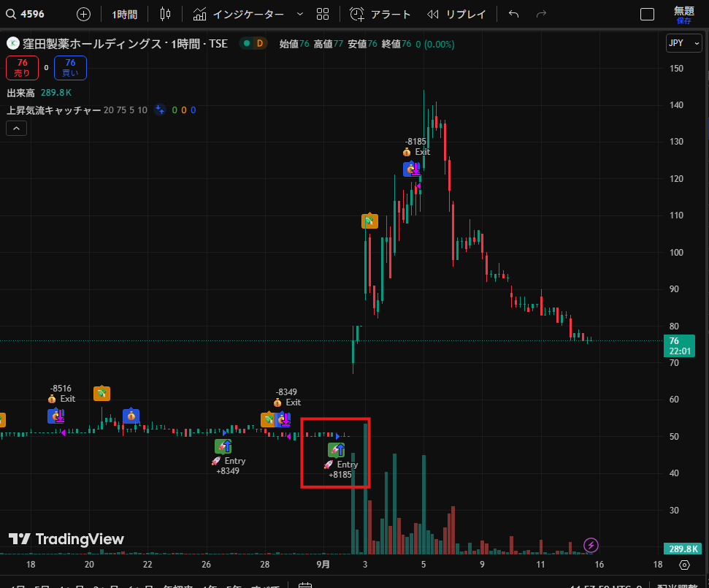The width and height of the screenshot is (709, 588).
Task: Start bar replay with リプレイ
Action: pos(456,15)
